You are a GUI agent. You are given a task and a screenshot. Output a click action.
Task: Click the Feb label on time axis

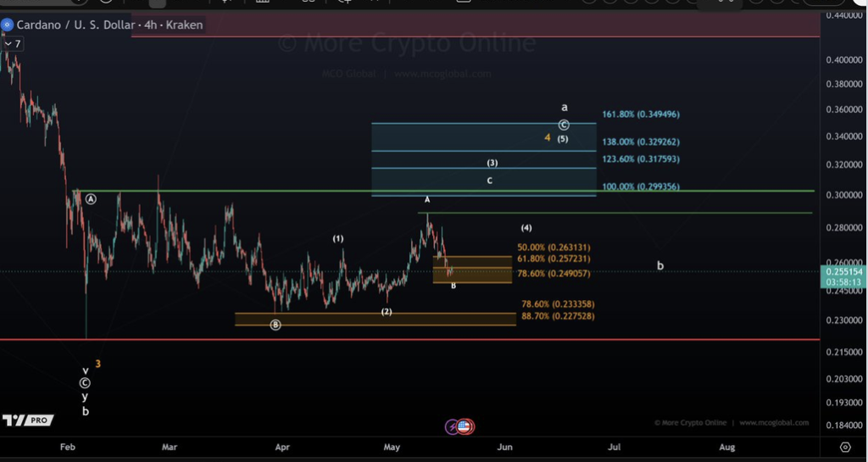(x=68, y=447)
